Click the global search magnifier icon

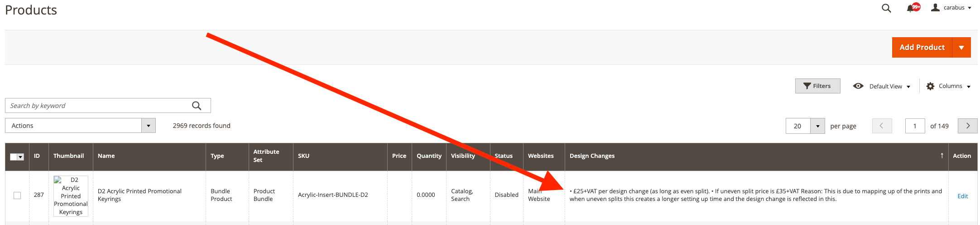click(886, 8)
